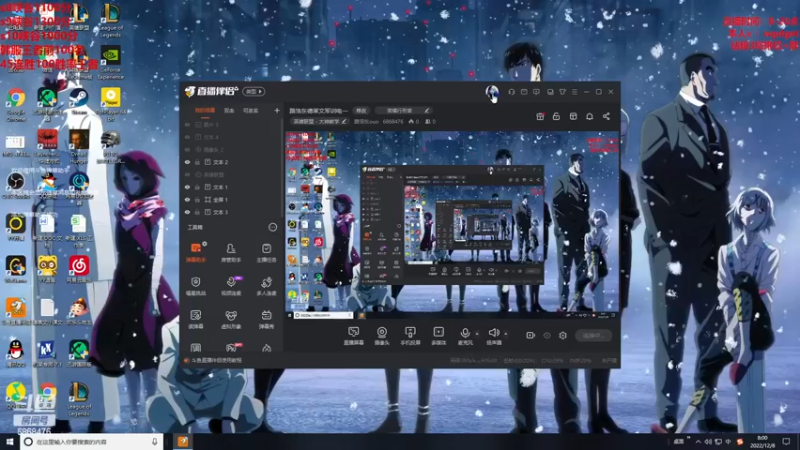Add 直播屏幕 screen capture source
The height and width of the screenshot is (450, 800).
(x=354, y=336)
